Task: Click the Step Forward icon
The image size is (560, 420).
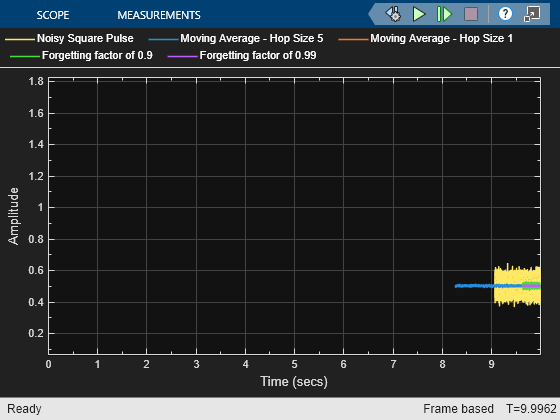Action: tap(444, 14)
